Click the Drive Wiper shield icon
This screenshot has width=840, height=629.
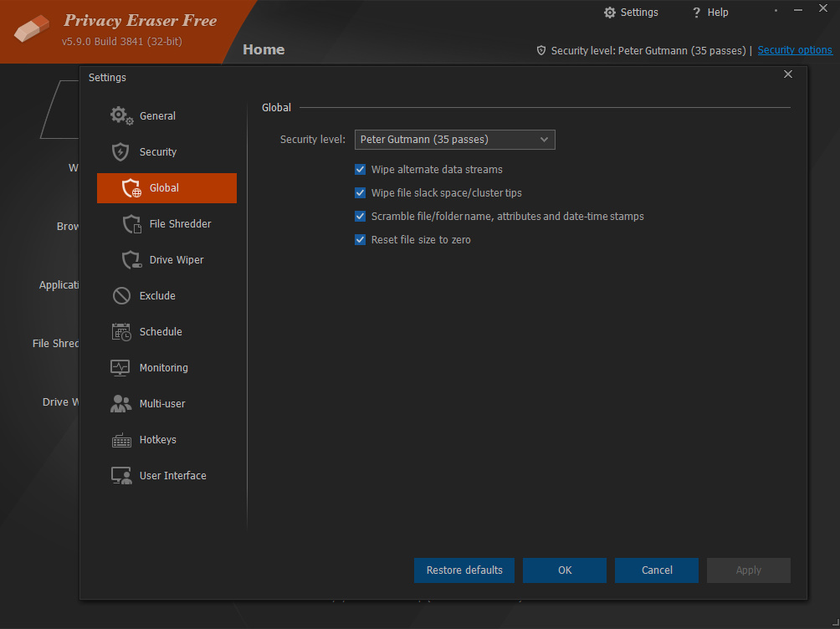tap(131, 260)
